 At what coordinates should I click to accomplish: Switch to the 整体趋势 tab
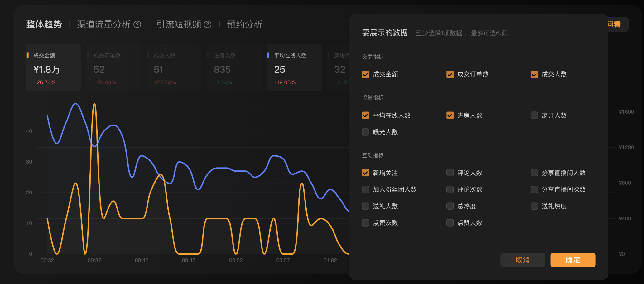[x=44, y=24]
